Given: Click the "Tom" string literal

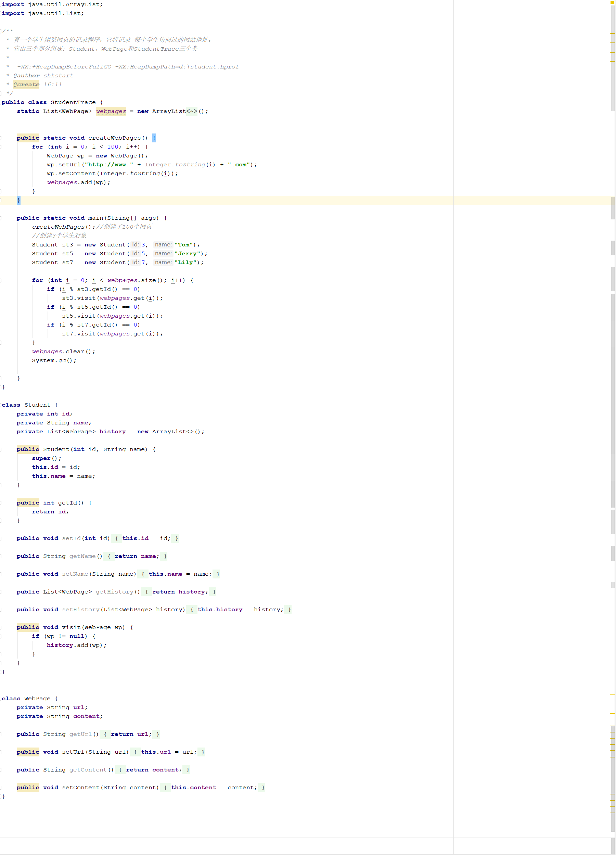Looking at the screenshot, I should coord(183,245).
